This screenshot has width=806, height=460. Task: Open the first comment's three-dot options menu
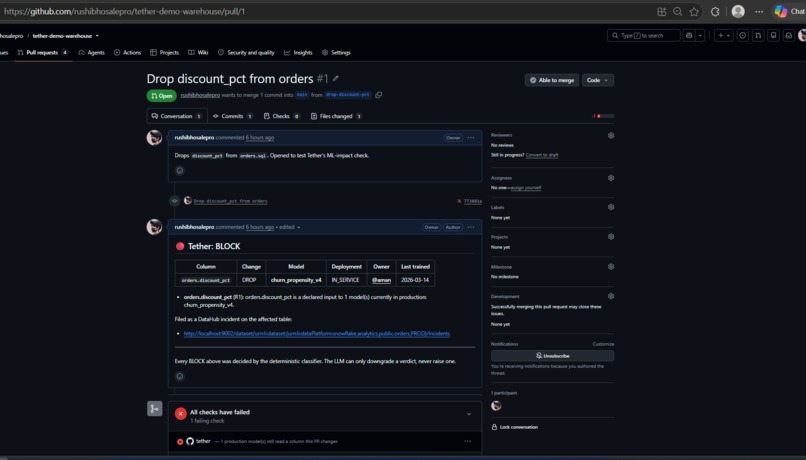471,138
